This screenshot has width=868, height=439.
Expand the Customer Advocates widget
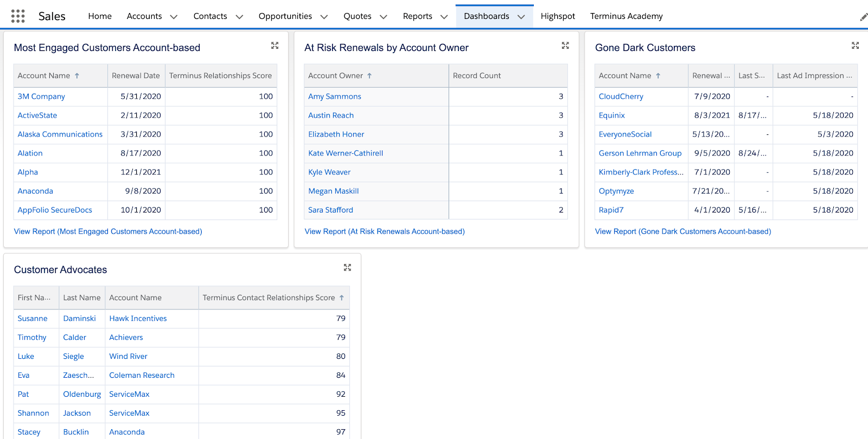point(347,268)
